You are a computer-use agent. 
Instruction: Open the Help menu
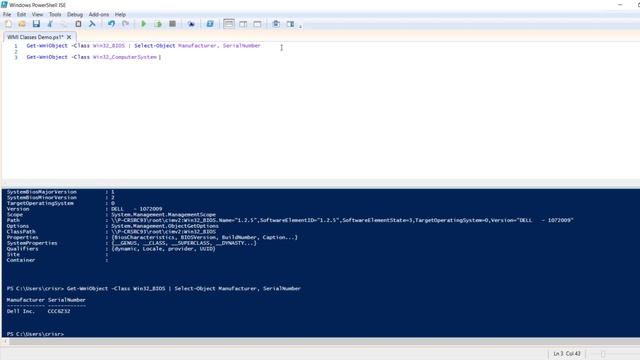click(120, 14)
